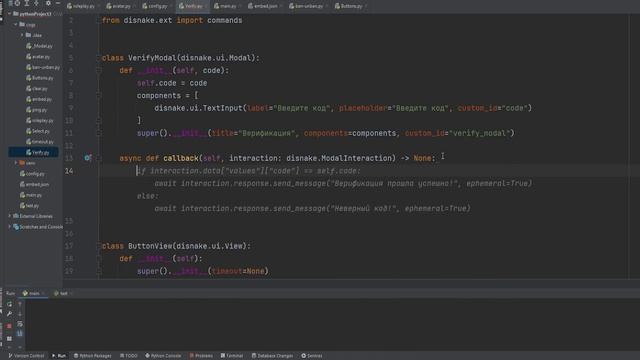Expand the External Libraries node arrow
Image resolution: width=640 pixels, height=360 pixels.
point(9,216)
